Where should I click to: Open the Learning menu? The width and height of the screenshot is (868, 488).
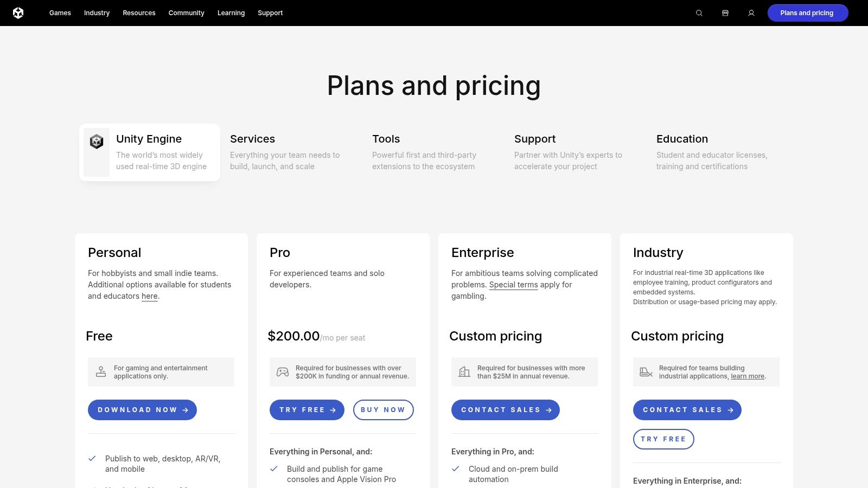point(231,12)
